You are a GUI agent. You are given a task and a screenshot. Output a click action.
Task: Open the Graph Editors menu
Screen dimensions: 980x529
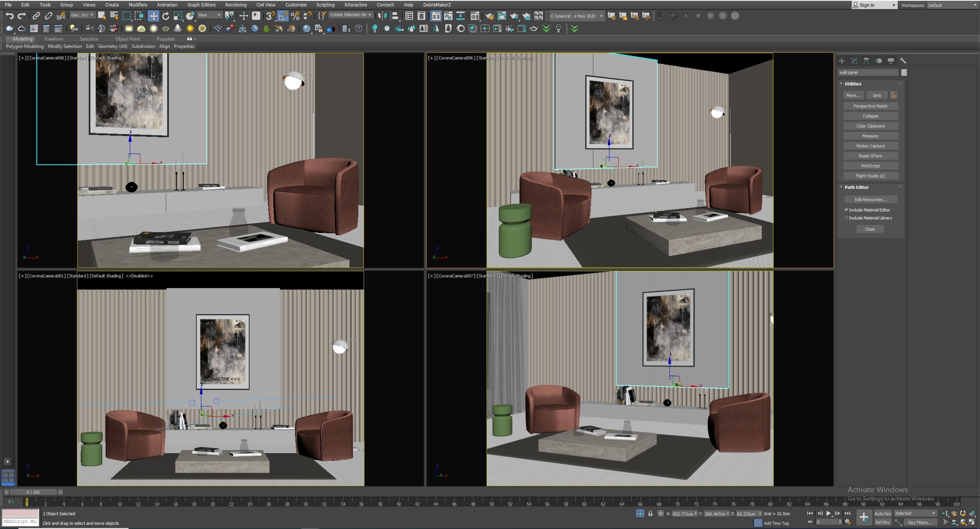pos(201,5)
